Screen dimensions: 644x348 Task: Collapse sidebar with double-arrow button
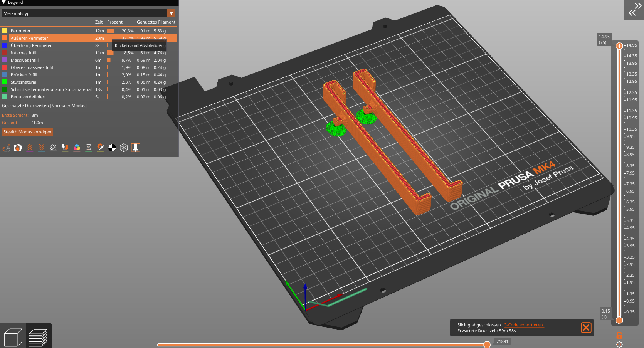[x=634, y=10]
